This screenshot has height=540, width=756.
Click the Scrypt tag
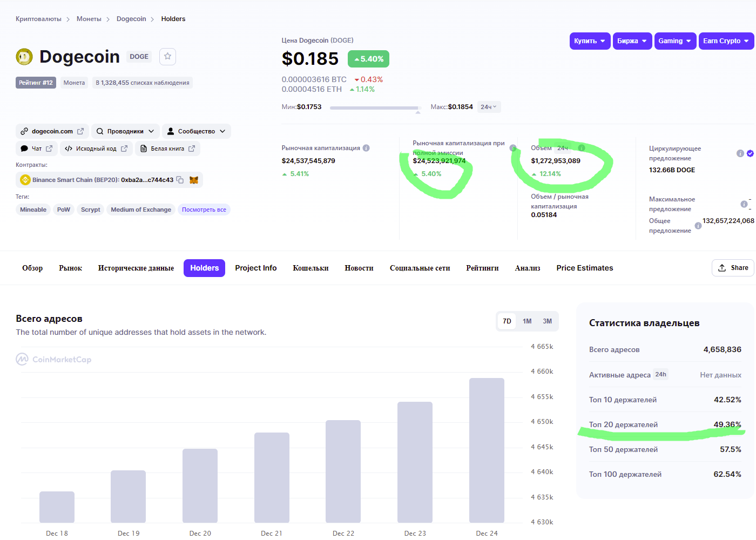91,210
